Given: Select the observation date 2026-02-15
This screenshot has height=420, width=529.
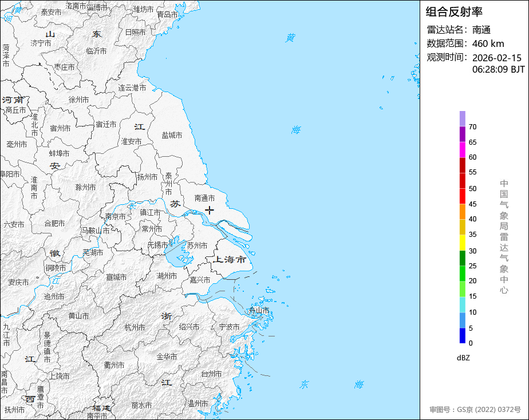Looking at the screenshot, I should tap(496, 58).
